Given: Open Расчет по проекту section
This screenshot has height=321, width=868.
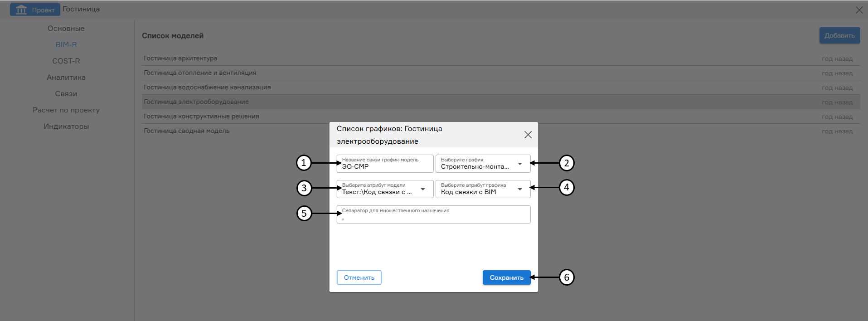Looking at the screenshot, I should [66, 110].
